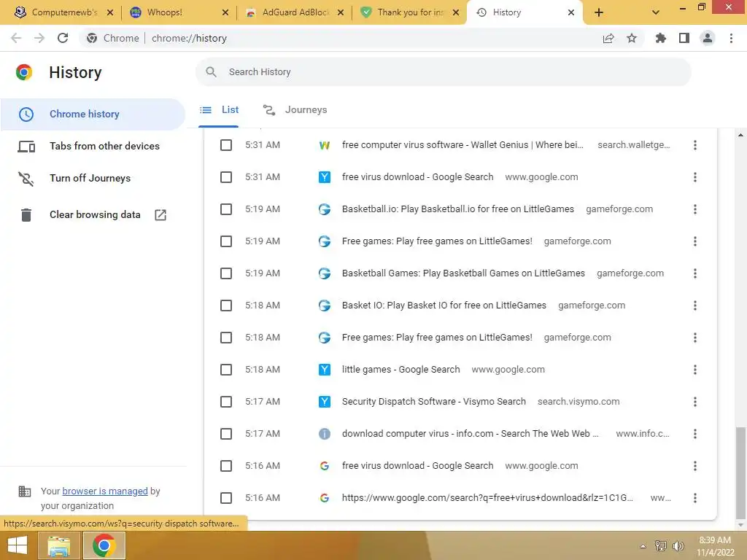Click the magnifier icon in Search History
Image resolution: width=747 pixels, height=560 pixels.
(x=211, y=72)
